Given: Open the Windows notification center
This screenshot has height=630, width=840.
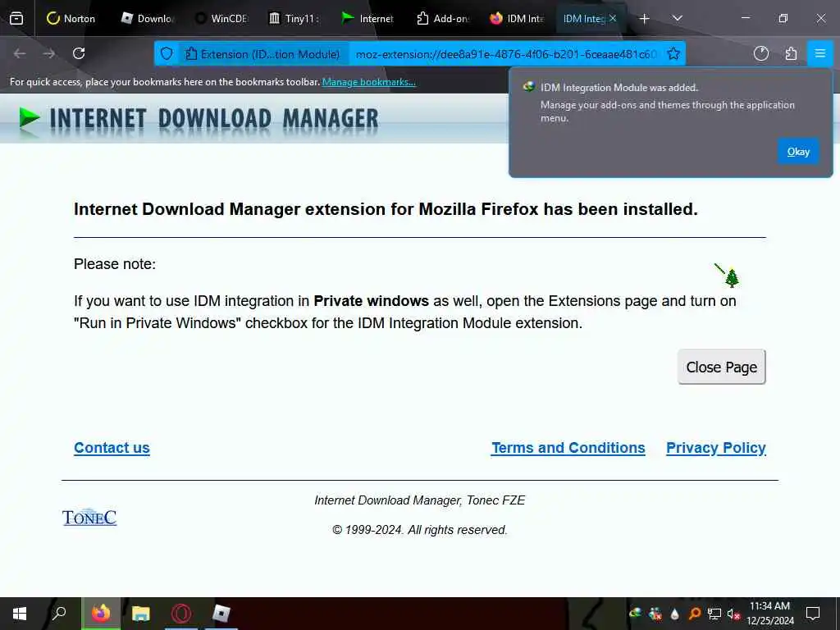Looking at the screenshot, I should pos(813,614).
